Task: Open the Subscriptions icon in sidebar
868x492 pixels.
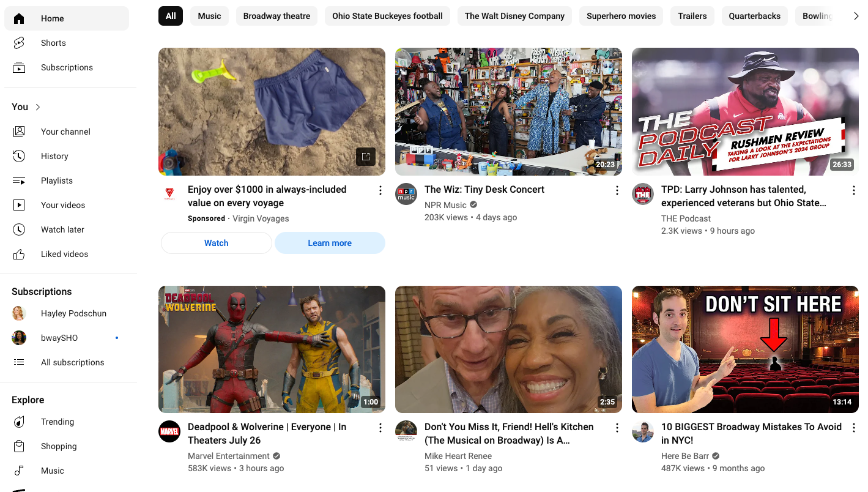Action: click(19, 67)
